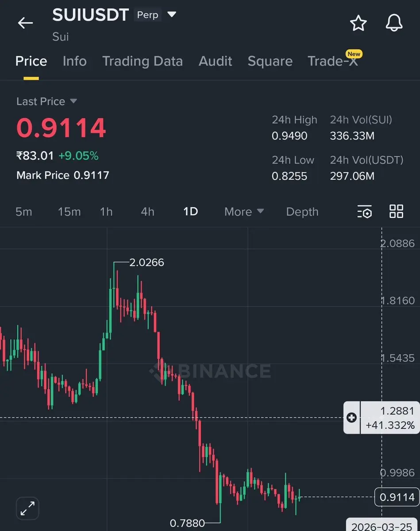Tap the 1.8160 price axis label
This screenshot has width=420, height=531.
point(398,301)
